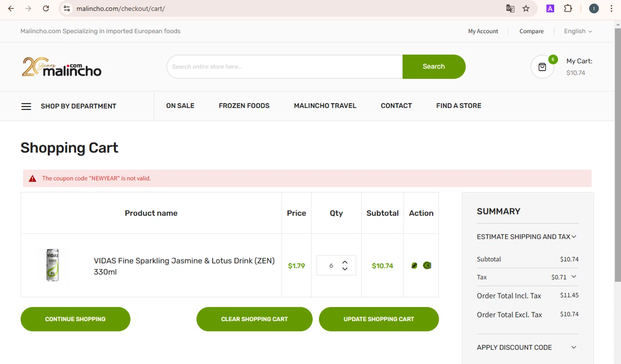The height and width of the screenshot is (364, 621).
Task: Open Malincho Travel page
Action: [325, 106]
